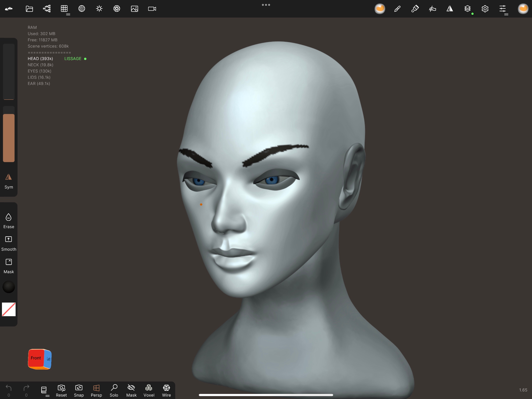Screen dimensions: 532x399
Task: Click the Used: 302 MB text
Action: pyautogui.click(x=41, y=34)
